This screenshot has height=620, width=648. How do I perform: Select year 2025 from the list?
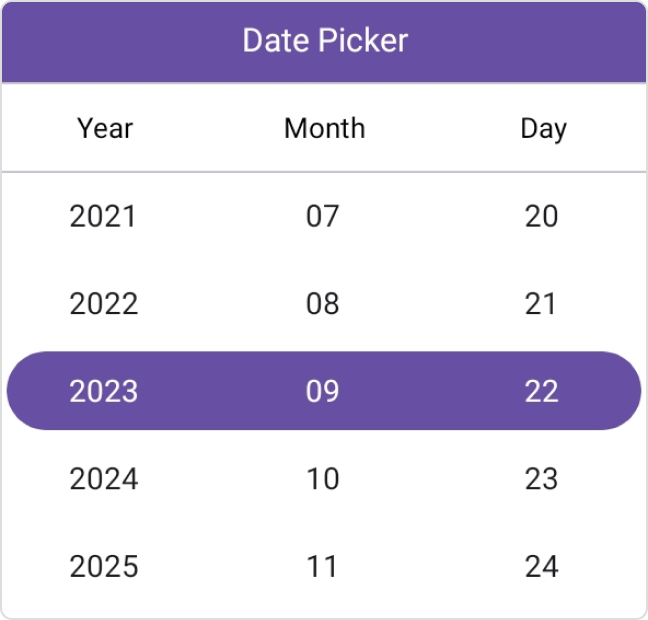coord(103,567)
